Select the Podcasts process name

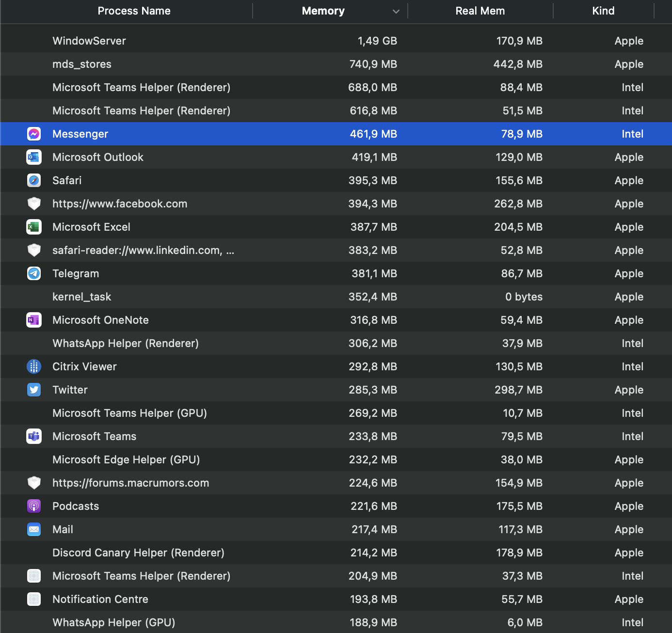[76, 506]
